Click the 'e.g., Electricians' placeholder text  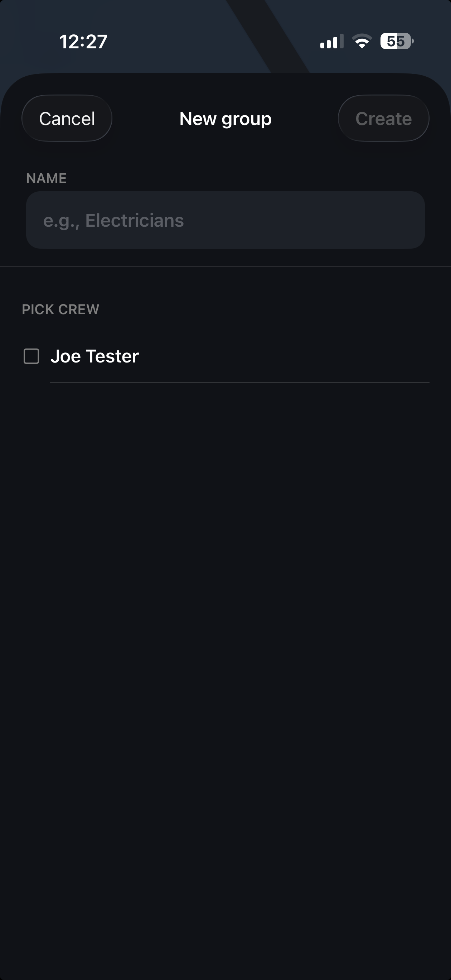coord(113,221)
